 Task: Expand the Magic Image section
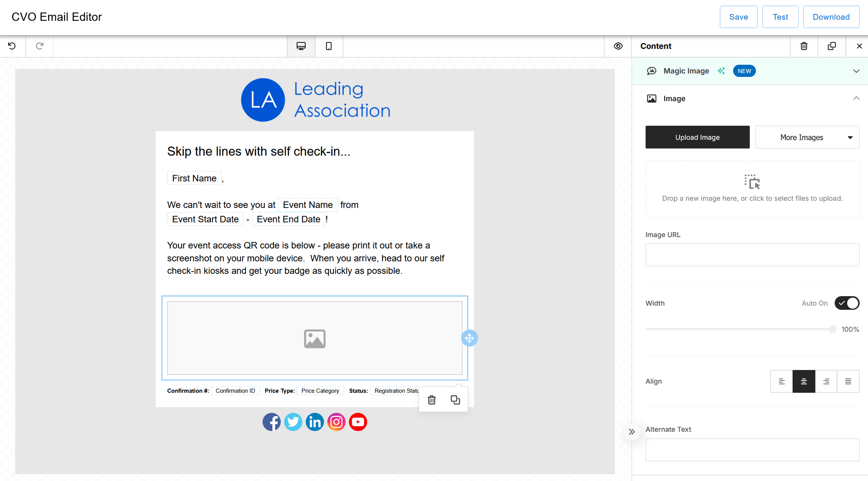(856, 71)
